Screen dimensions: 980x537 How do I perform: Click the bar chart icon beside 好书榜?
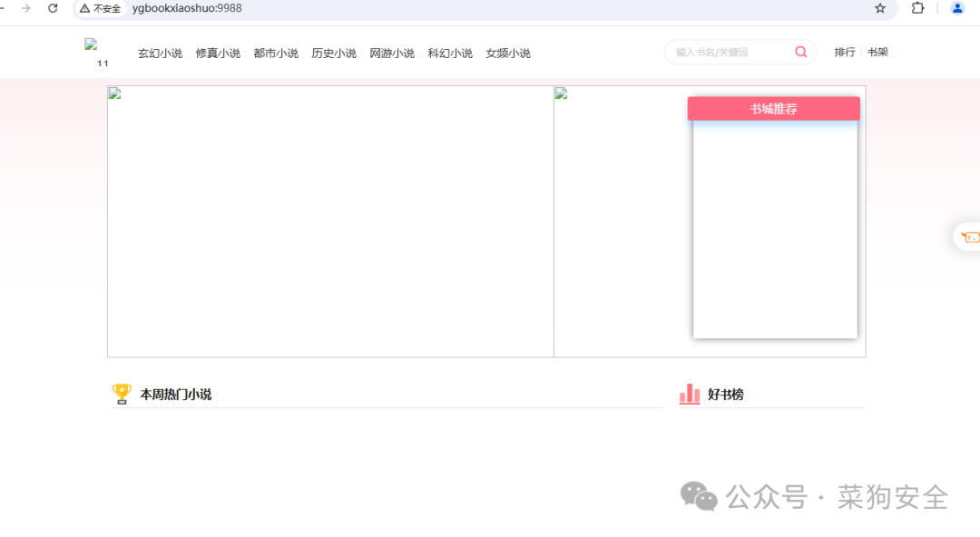(690, 394)
